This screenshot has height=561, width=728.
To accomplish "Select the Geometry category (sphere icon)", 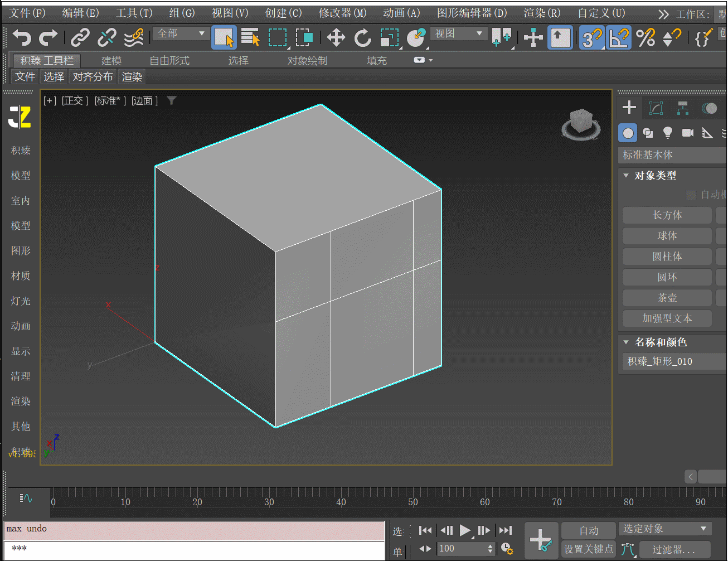I will tap(628, 133).
